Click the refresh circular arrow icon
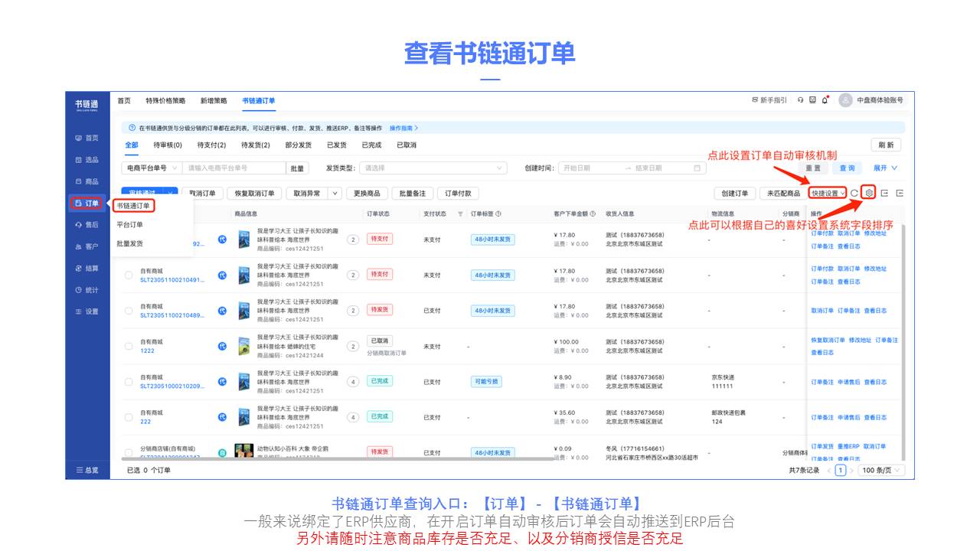The image size is (980, 551). (854, 193)
